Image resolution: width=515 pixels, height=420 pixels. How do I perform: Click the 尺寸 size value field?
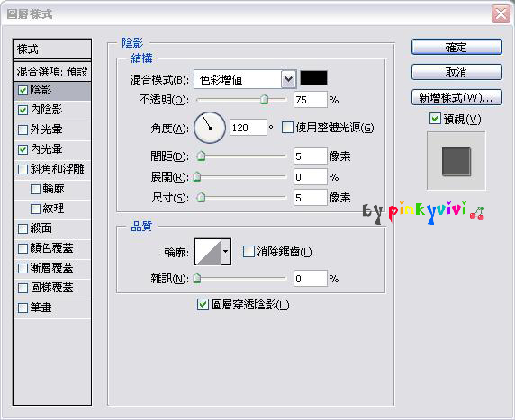(311, 198)
